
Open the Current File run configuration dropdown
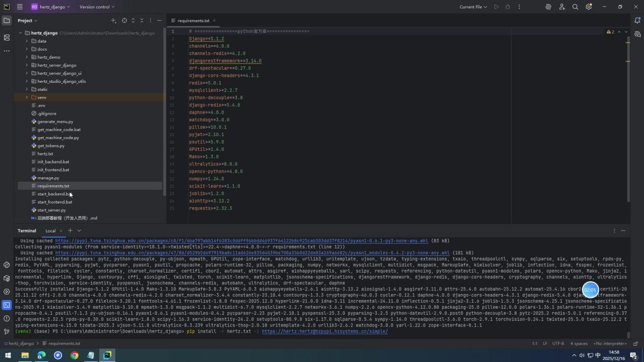472,7
